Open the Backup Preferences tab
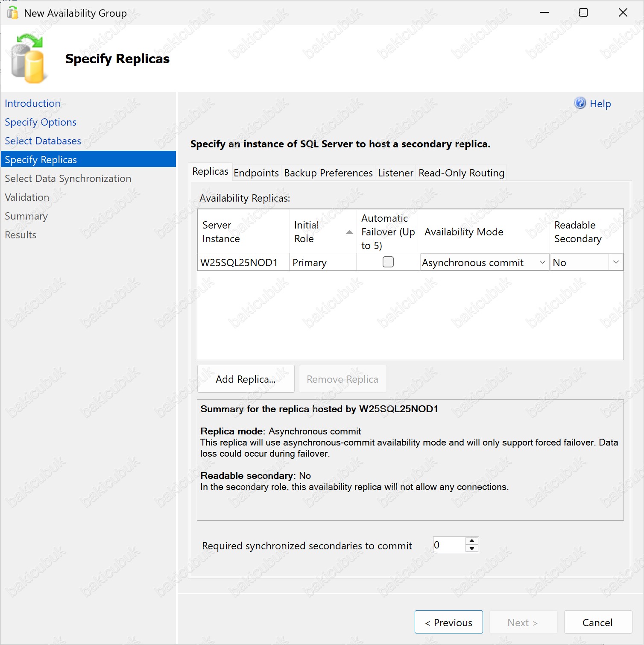This screenshot has height=645, width=644. pyautogui.click(x=328, y=173)
